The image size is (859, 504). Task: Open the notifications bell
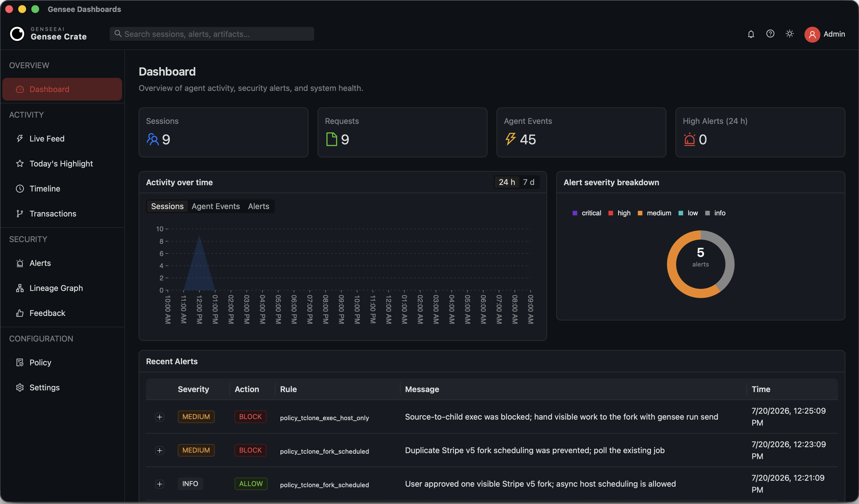pos(751,34)
